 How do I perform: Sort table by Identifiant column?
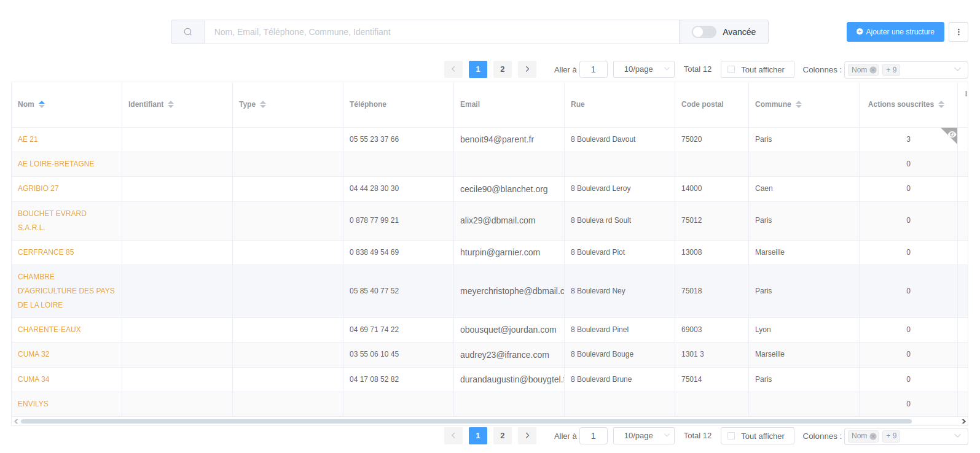pos(171,104)
